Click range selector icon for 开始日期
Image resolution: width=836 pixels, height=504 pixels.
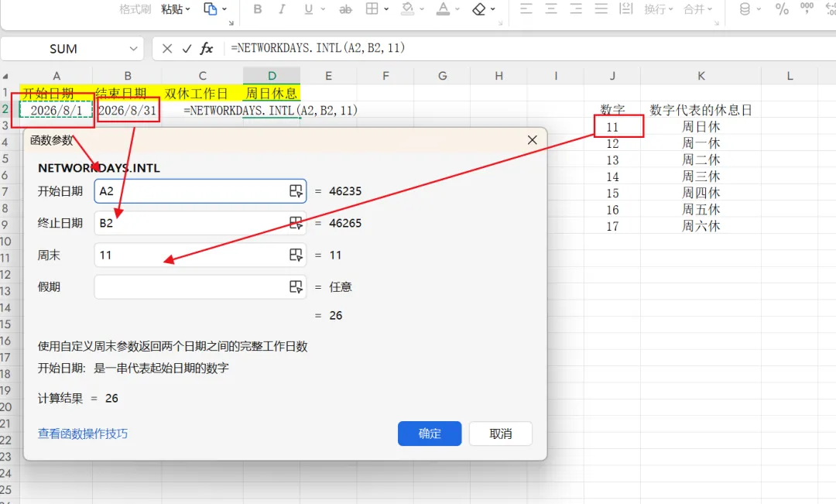pos(296,191)
